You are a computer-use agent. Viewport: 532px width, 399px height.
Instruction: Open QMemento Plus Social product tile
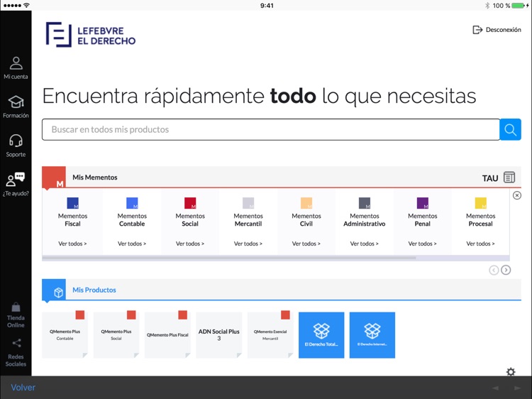coord(116,335)
